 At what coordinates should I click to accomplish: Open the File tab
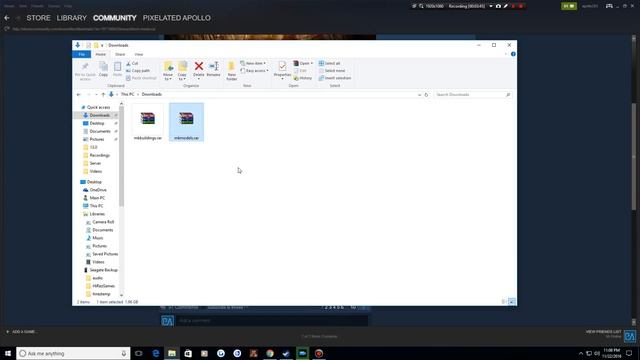(82, 54)
